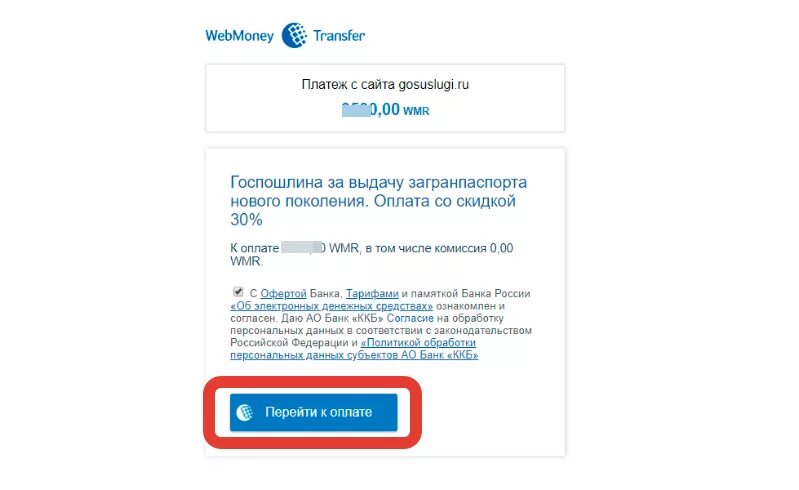Screen dimensions: 799x490
Task: Click the Госпошлина за выдачу загранпаспорта heading
Action: [x=379, y=182]
